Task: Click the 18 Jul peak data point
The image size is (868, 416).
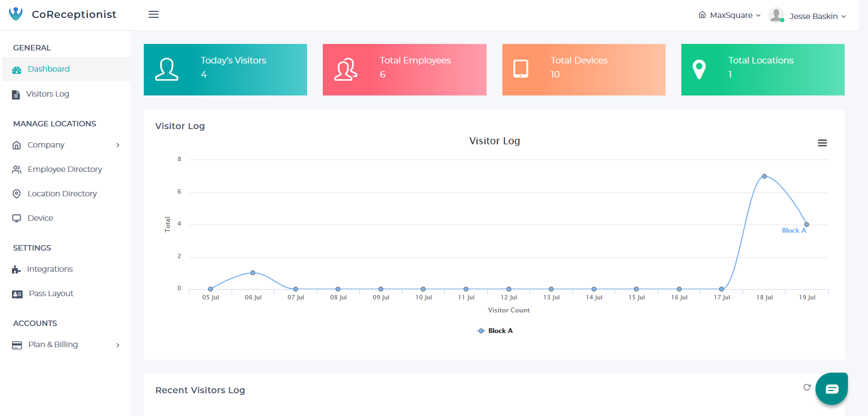Action: [764, 176]
